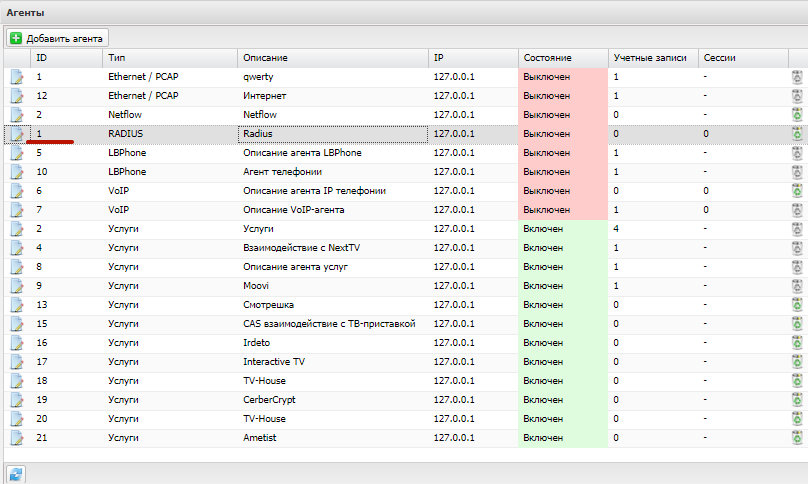Click the Учетные записи column header
808x484 pixels.
pos(653,58)
